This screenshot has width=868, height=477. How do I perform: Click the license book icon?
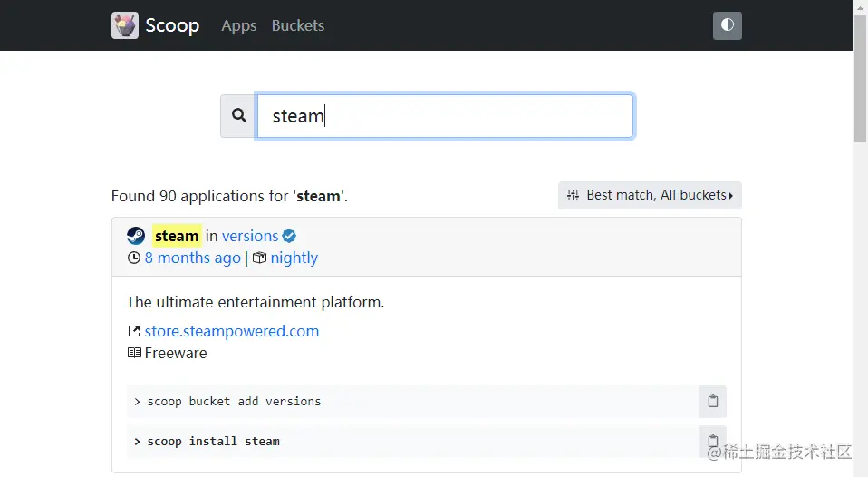point(134,353)
